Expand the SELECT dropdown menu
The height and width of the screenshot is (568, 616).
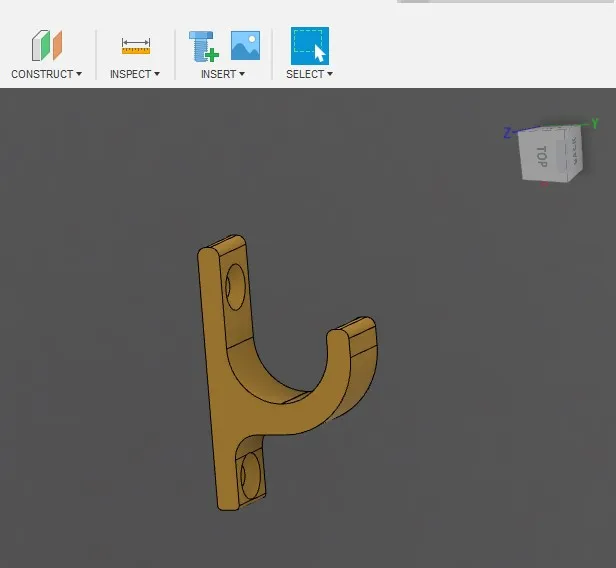pyautogui.click(x=309, y=74)
